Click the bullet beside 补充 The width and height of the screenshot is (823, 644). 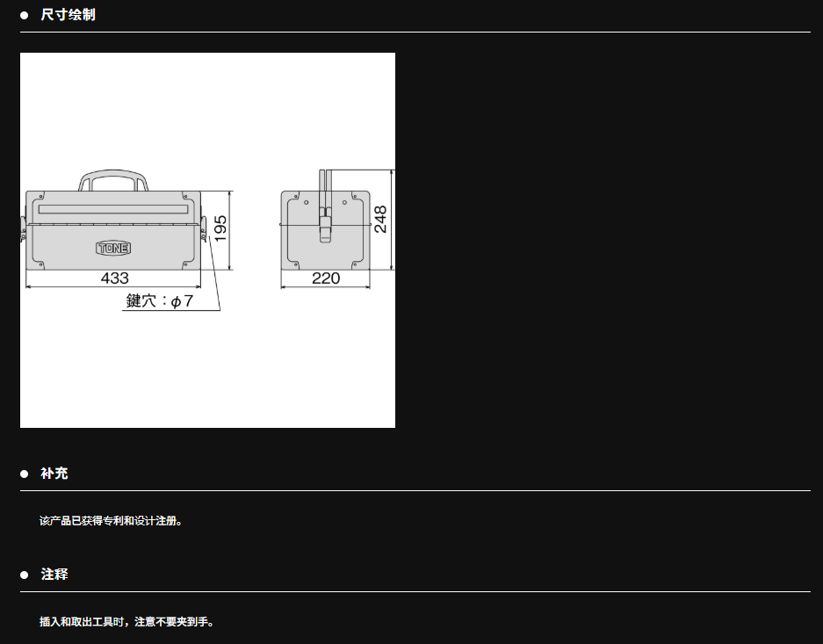pos(25,474)
